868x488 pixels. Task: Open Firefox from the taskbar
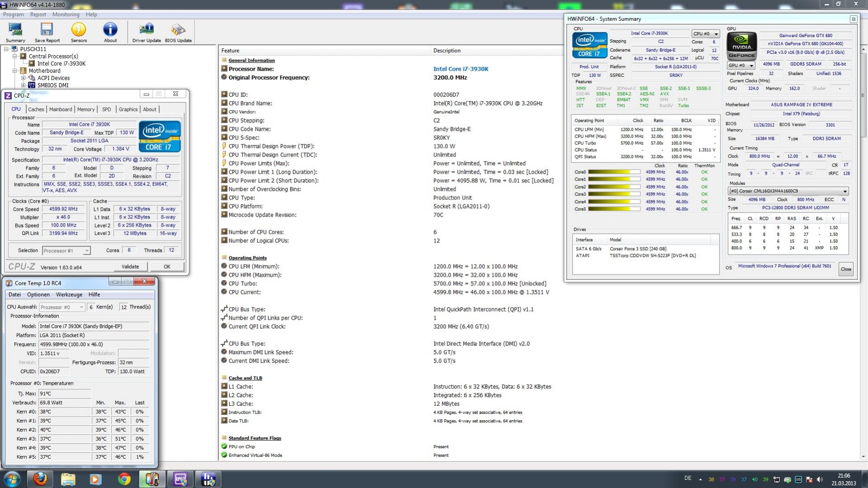click(40, 479)
